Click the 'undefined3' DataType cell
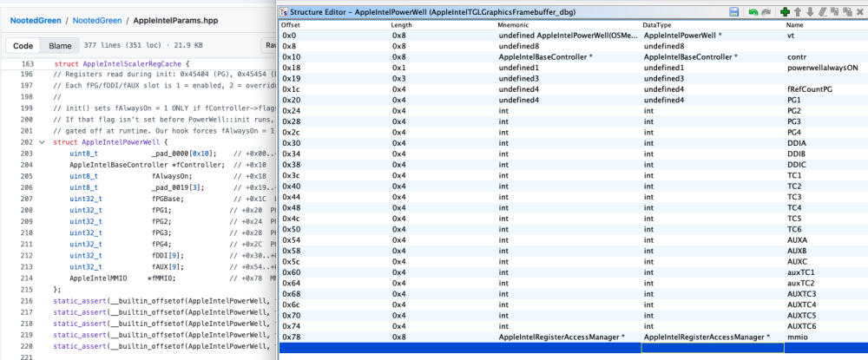 point(664,79)
